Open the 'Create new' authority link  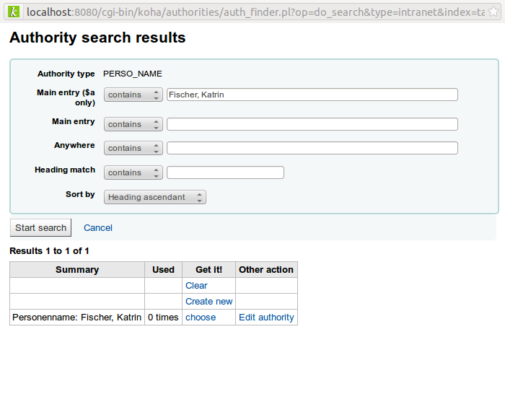tap(208, 302)
